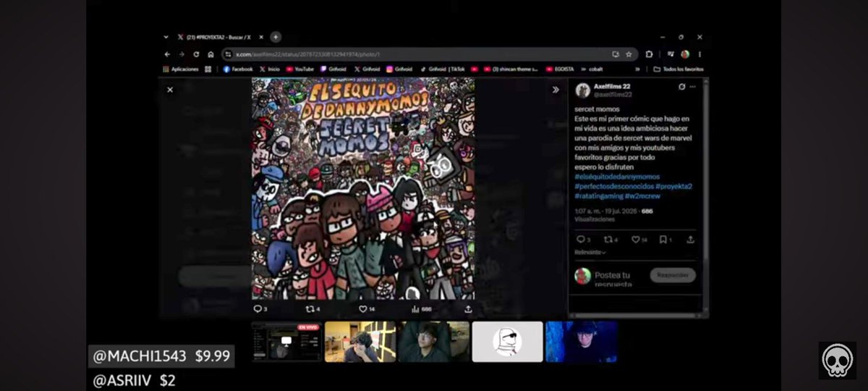Open the Chrome three-dot menu
The width and height of the screenshot is (868, 391).
[699, 54]
